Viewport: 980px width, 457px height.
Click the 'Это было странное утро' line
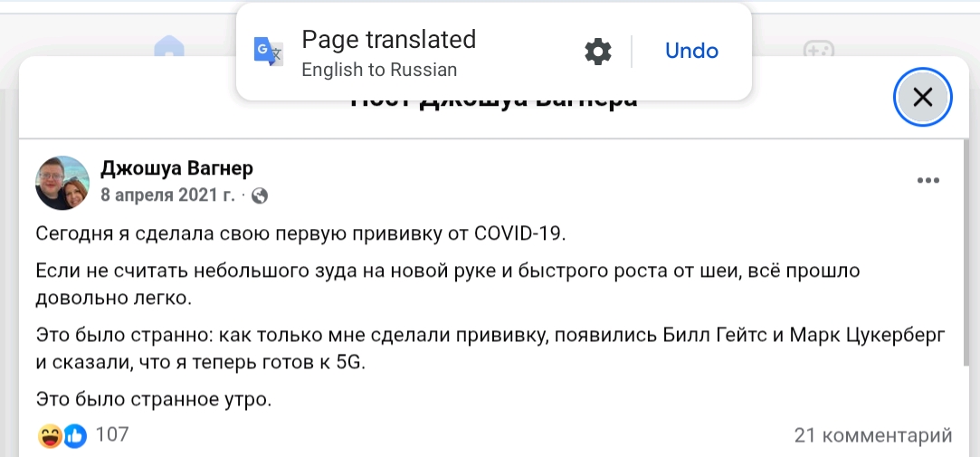tap(154, 397)
